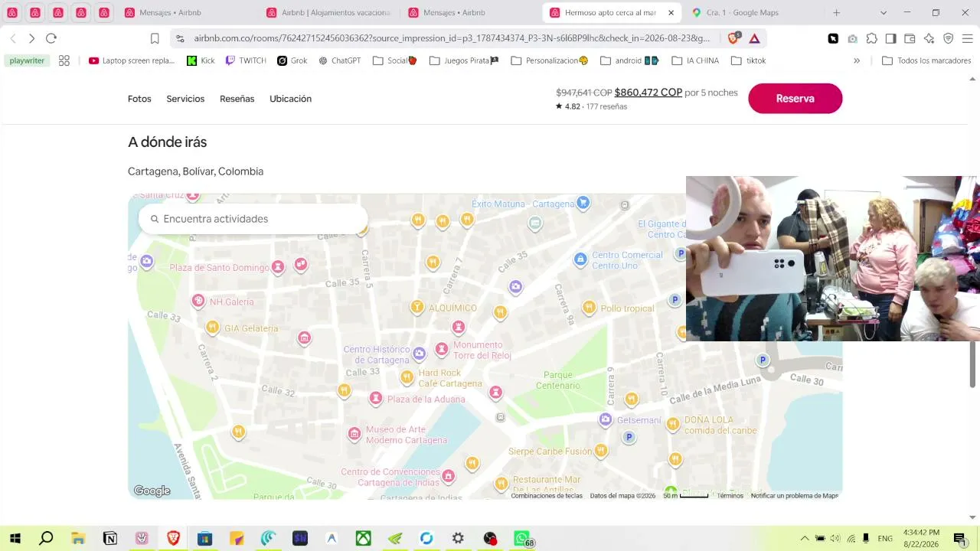Click the browser forward arrow
The image size is (980, 551).
coord(31,38)
